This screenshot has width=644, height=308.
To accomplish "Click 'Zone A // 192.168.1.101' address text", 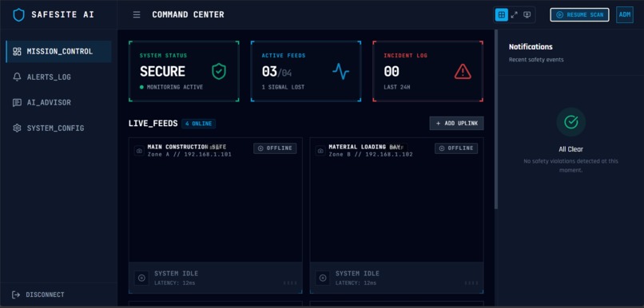I will tap(189, 155).
